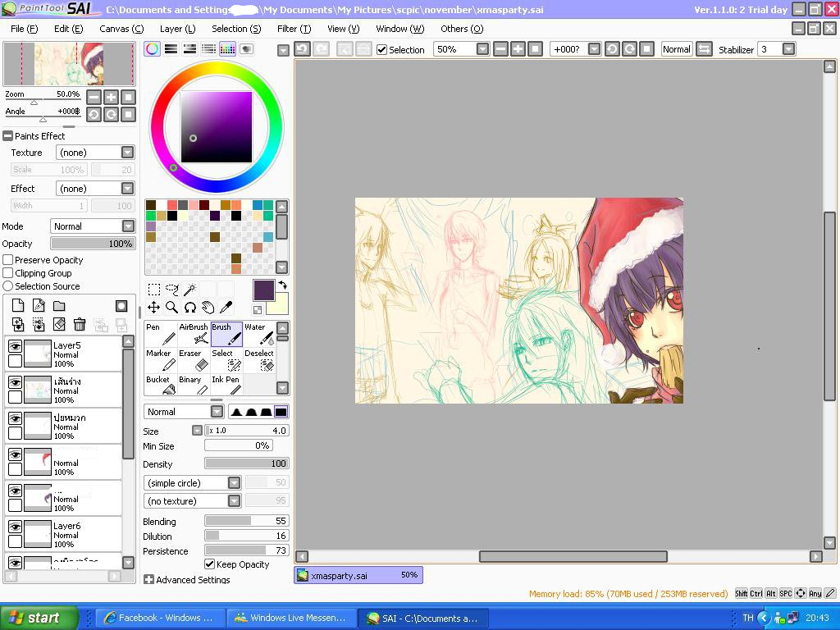Switch to Facebook browser taskbar window
840x630 pixels.
click(x=160, y=618)
